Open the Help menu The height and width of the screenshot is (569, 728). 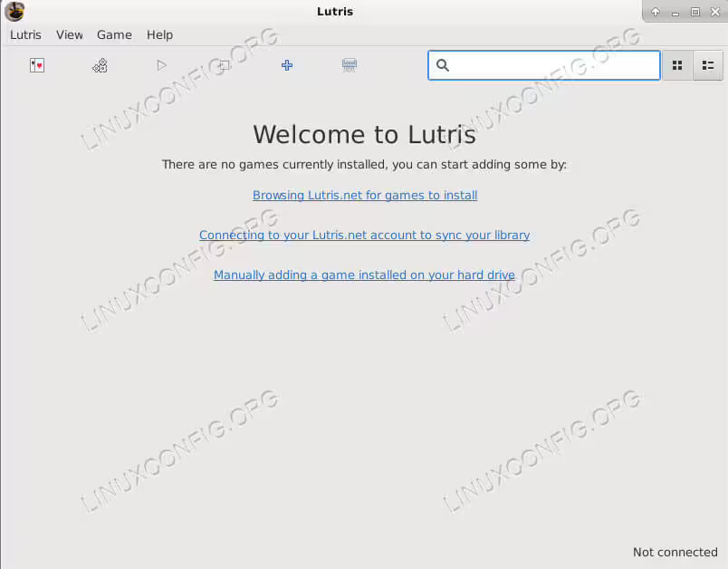[x=159, y=34]
